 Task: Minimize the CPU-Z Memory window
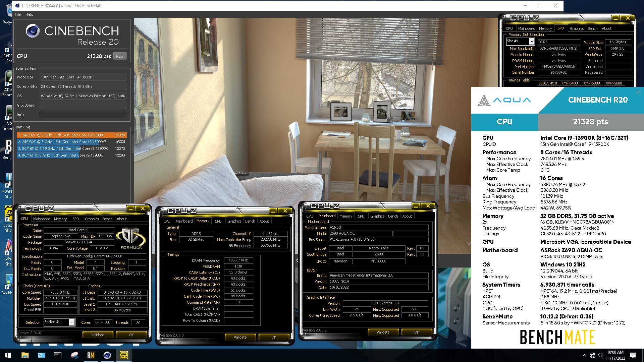[273, 211]
